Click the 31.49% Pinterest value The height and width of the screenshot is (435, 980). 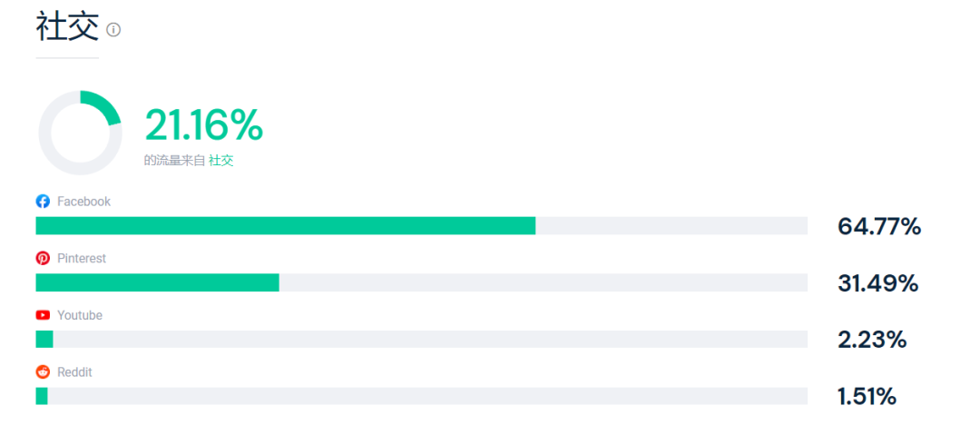click(x=877, y=283)
